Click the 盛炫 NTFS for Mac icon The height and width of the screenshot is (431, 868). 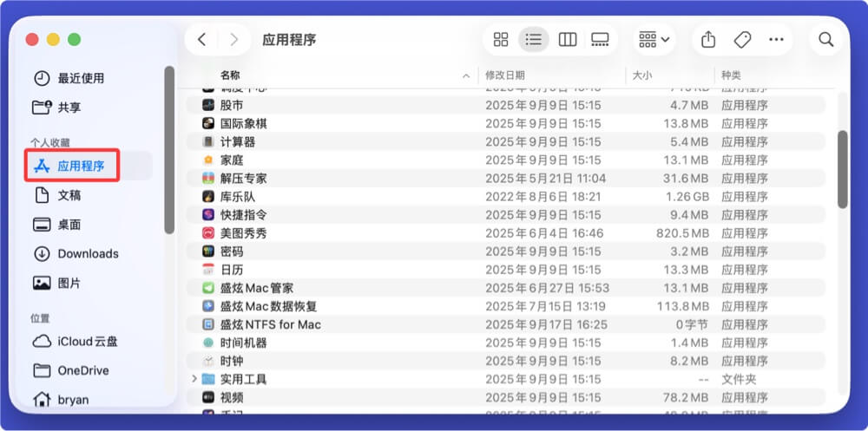tap(208, 324)
